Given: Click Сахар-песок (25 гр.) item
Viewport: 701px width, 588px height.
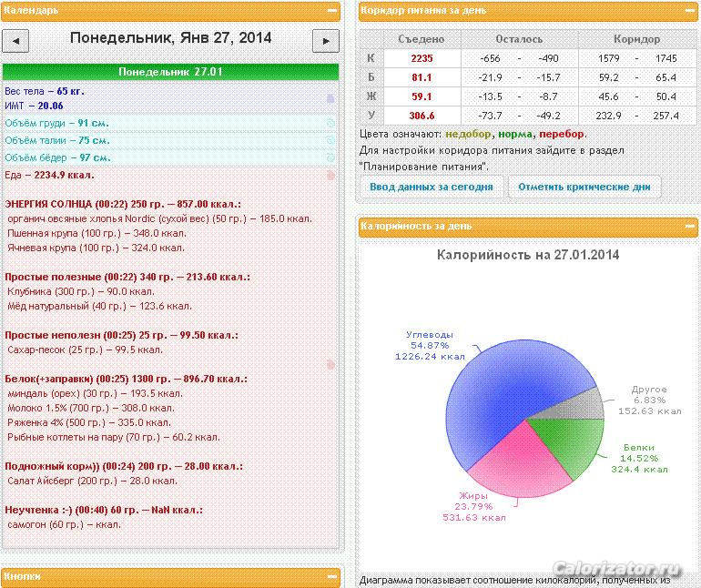Looking at the screenshot, I should [85, 350].
